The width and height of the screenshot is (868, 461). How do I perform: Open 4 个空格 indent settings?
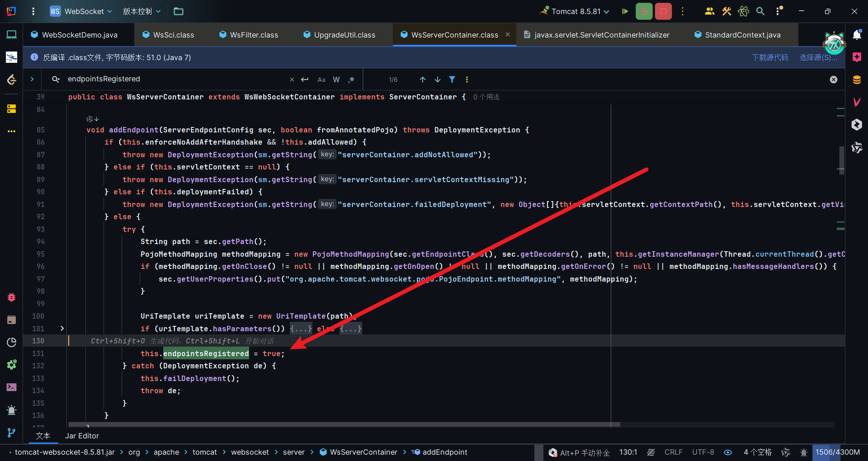tap(758, 452)
